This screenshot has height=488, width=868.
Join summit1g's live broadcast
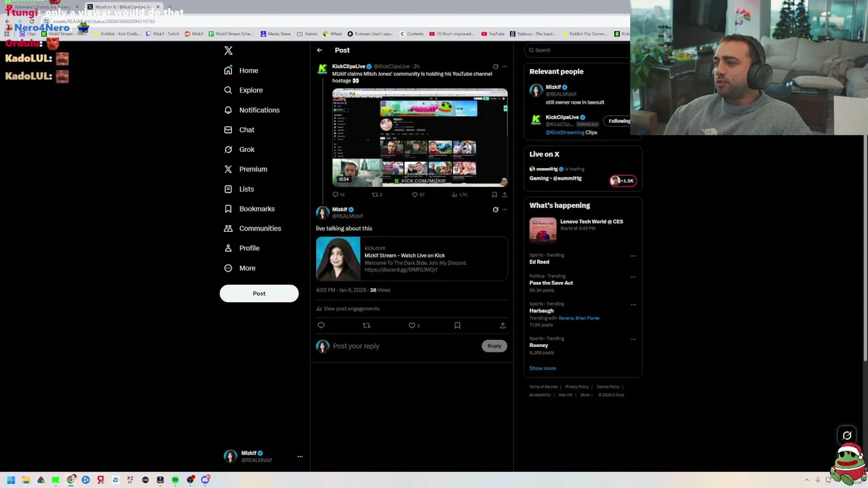tap(623, 180)
